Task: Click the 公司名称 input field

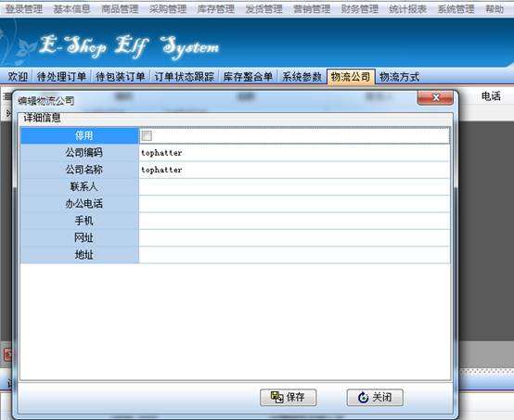Action: 294,170
